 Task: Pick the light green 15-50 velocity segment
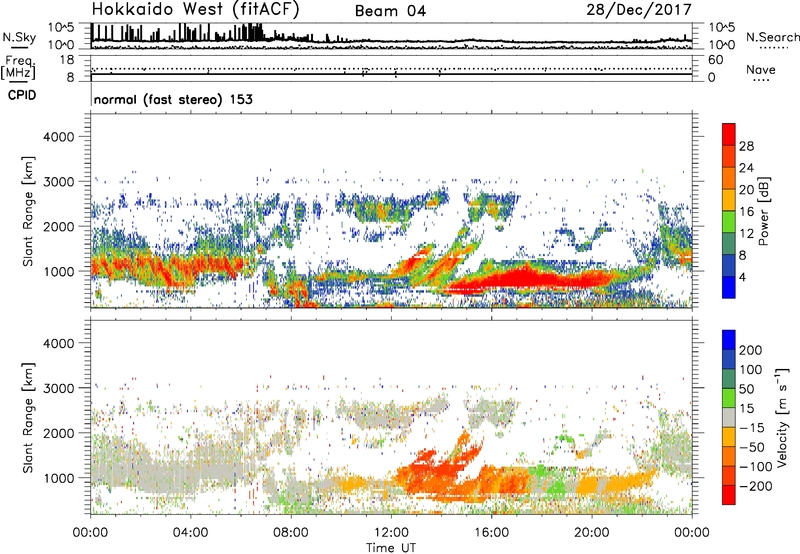[x=729, y=398]
